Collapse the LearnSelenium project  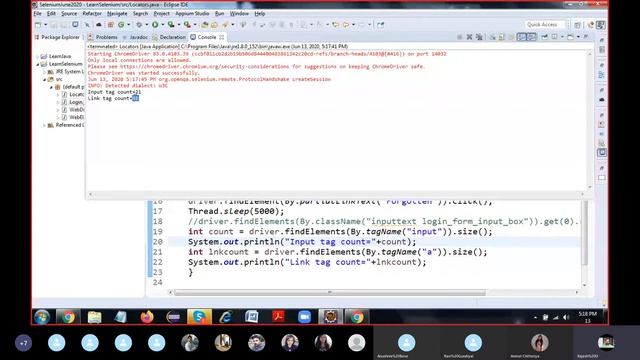38,64
